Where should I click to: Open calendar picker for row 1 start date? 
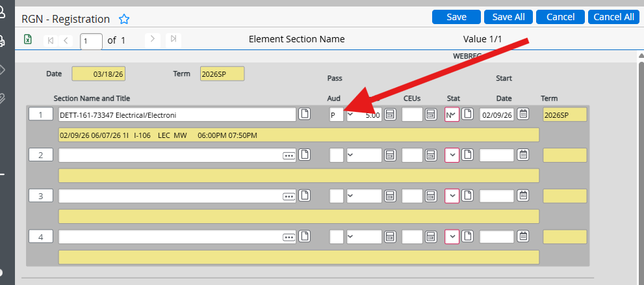pos(523,115)
